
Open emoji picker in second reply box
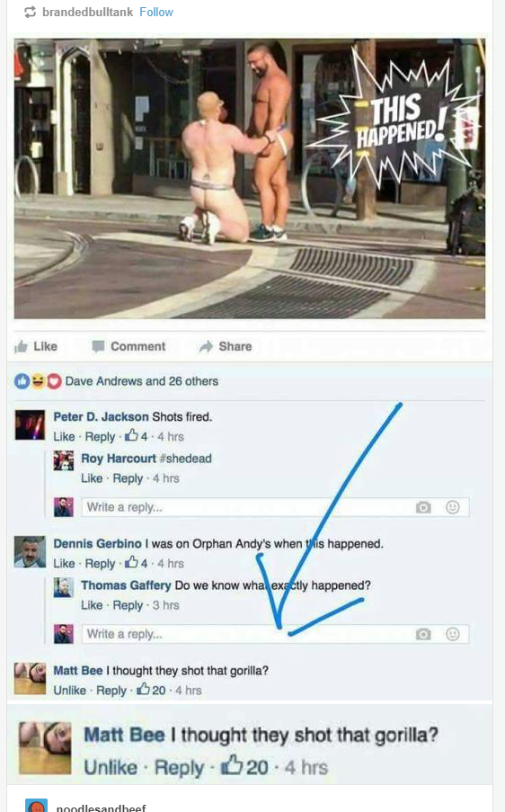pyautogui.click(x=453, y=634)
